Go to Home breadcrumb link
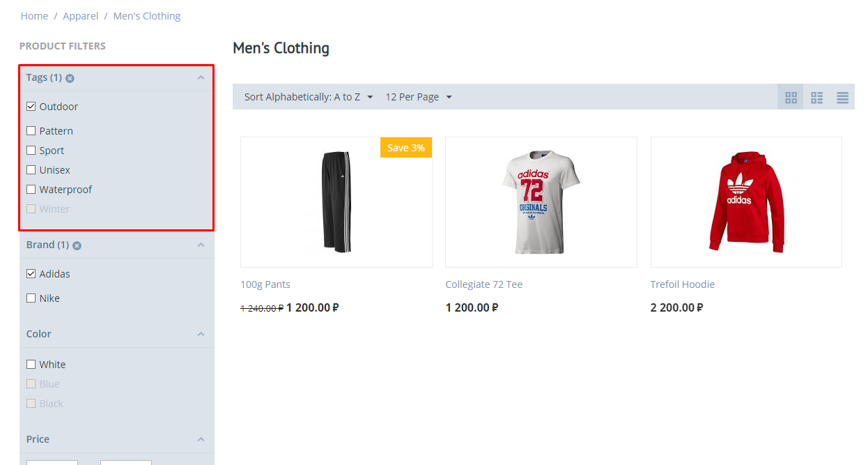The image size is (868, 465). point(35,16)
